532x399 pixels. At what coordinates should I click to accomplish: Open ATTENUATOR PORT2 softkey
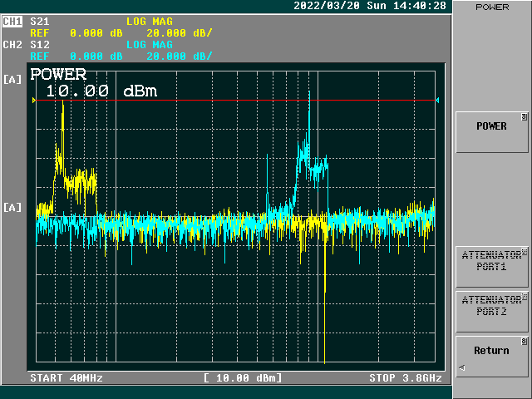[491, 312]
